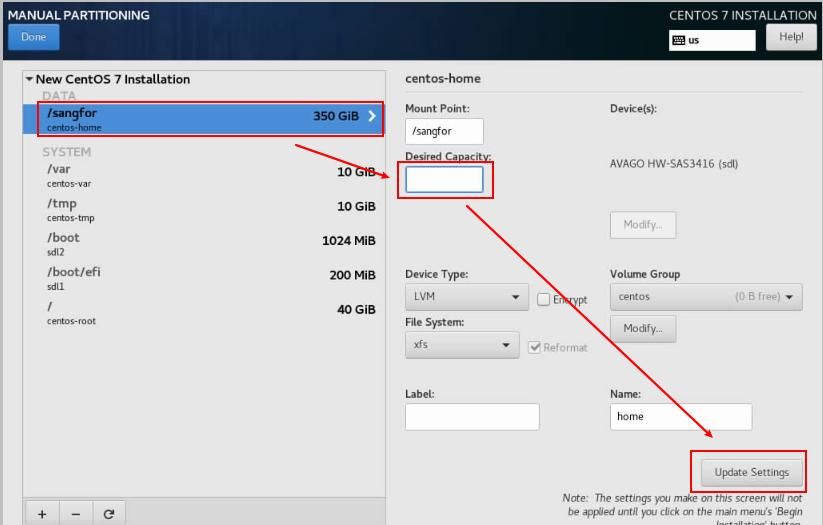Open the File System xfs dropdown
Viewport: 823px width, 525px height.
pyautogui.click(x=461, y=345)
